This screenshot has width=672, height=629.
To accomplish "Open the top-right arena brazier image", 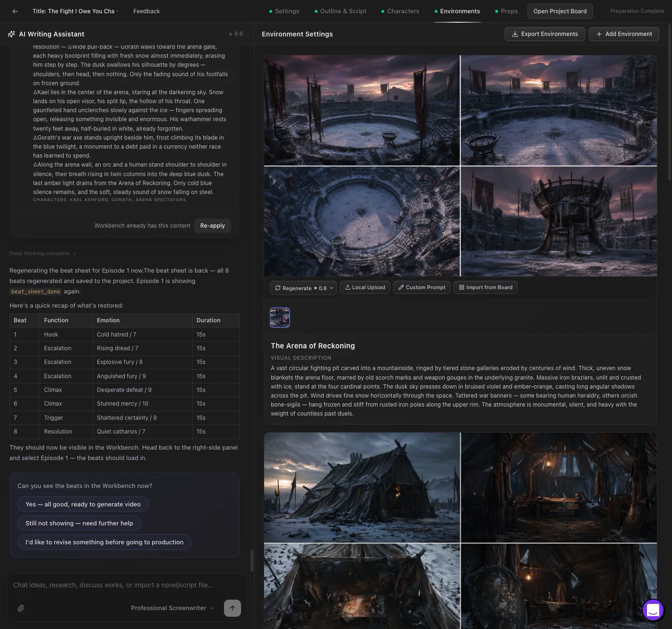I will (559, 110).
